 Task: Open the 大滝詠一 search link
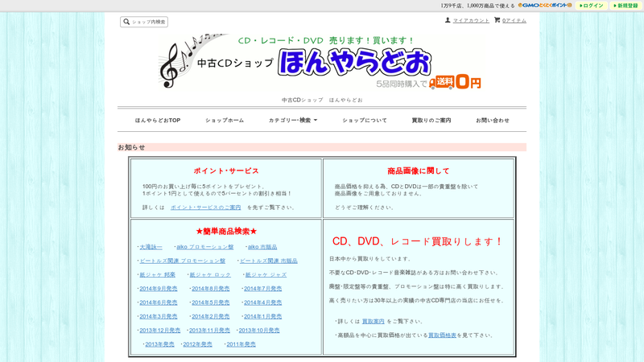tap(151, 247)
